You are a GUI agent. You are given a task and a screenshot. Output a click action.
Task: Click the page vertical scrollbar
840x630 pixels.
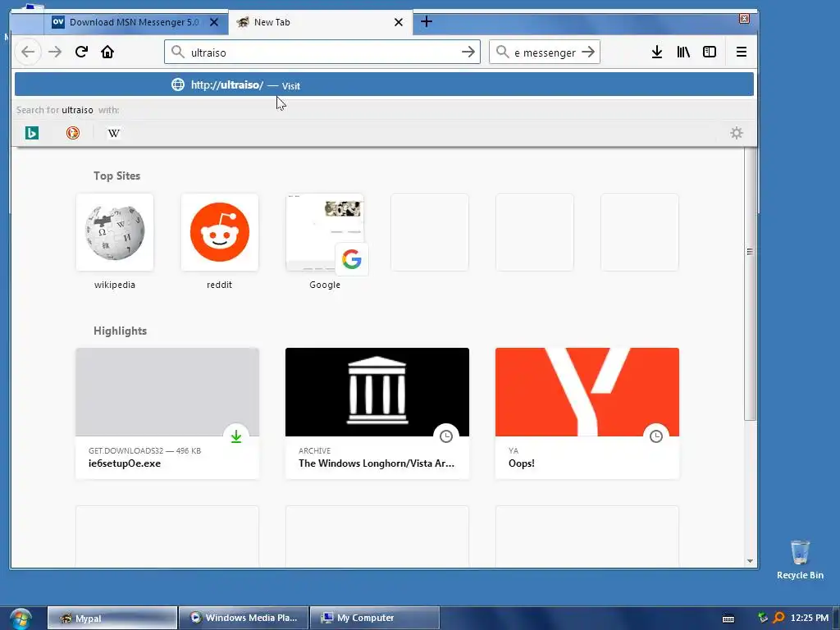[750, 284]
